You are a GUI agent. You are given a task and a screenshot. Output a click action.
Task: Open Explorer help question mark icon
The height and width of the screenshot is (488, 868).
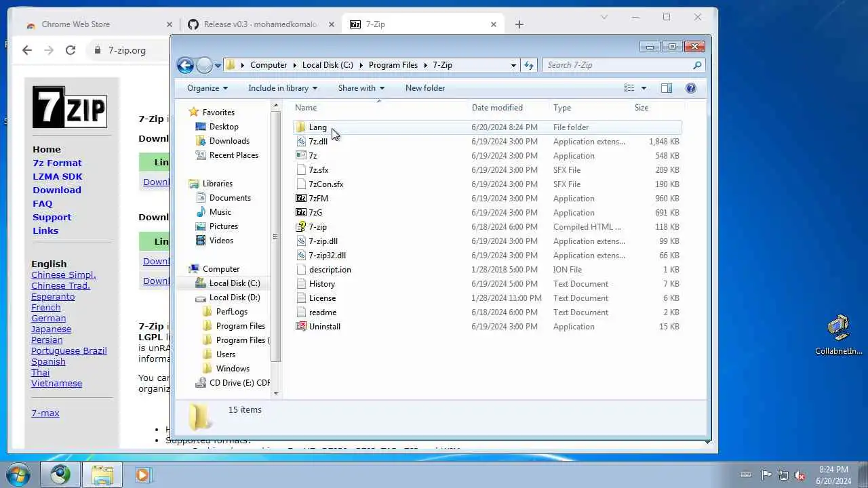691,88
